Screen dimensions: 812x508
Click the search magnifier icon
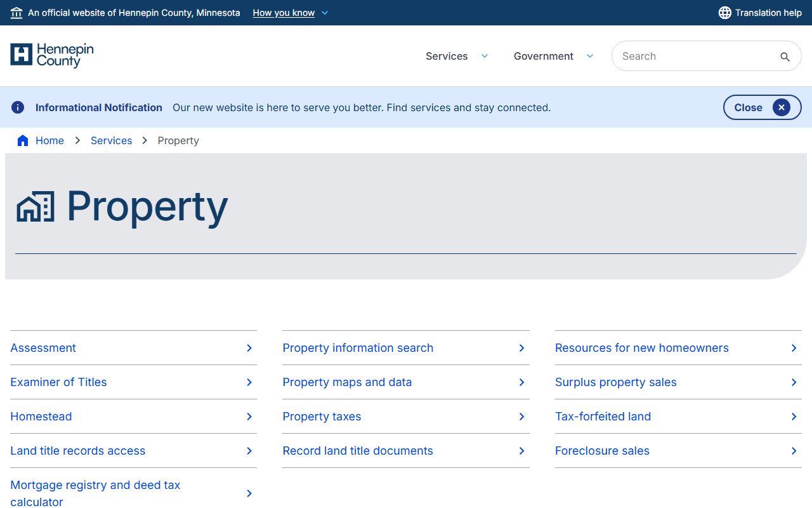point(785,57)
